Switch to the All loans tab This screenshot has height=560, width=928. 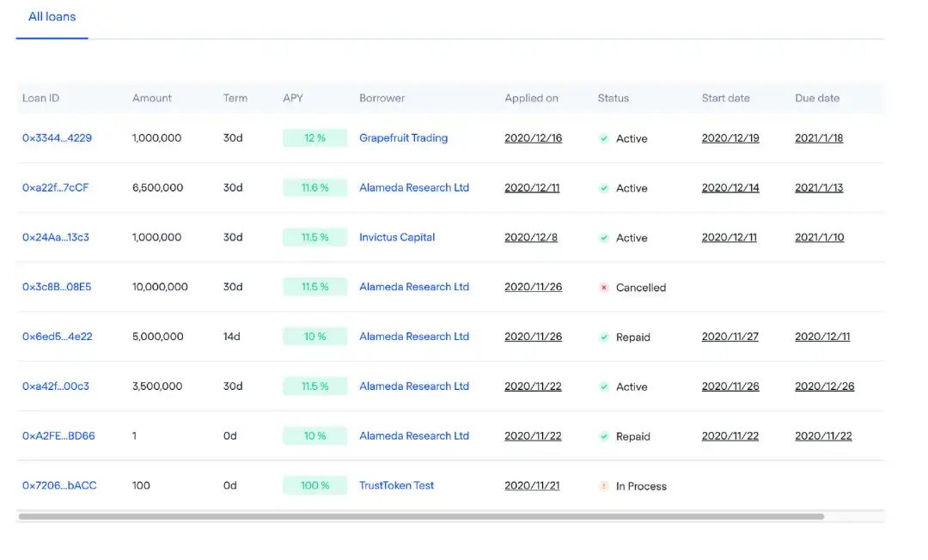(x=52, y=17)
